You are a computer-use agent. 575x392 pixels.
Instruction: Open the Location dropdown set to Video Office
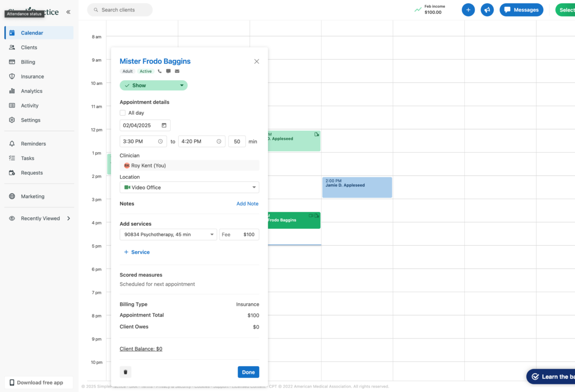click(189, 187)
